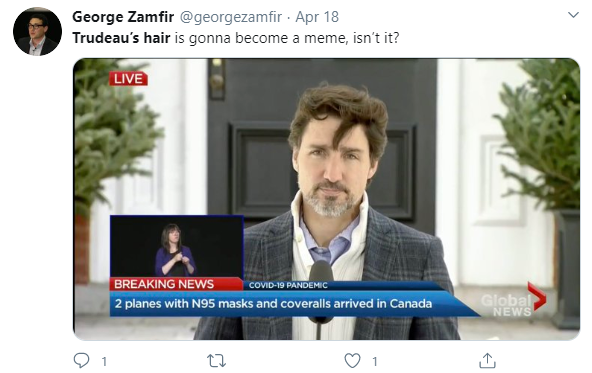Click the reply speech bubble icon
This screenshot has height=373, width=592.
pos(81,361)
